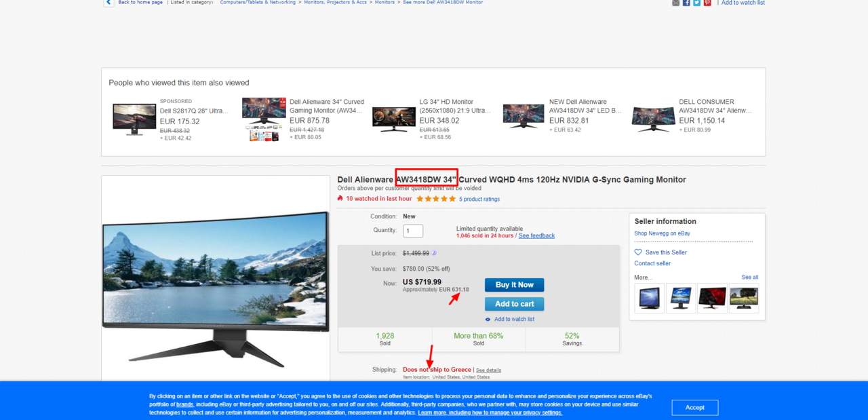The height and width of the screenshot is (420, 868).
Task: Click Dell S2817Q monitor thumbnail image
Action: pos(134,119)
